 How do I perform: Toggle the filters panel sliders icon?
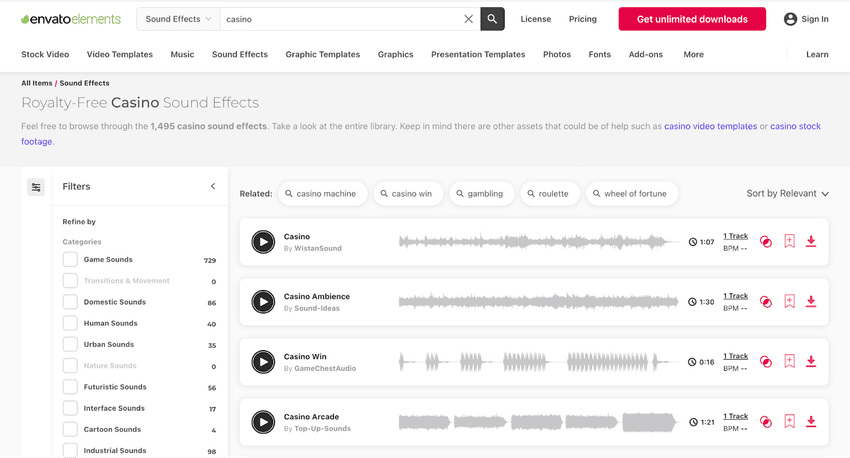36,188
